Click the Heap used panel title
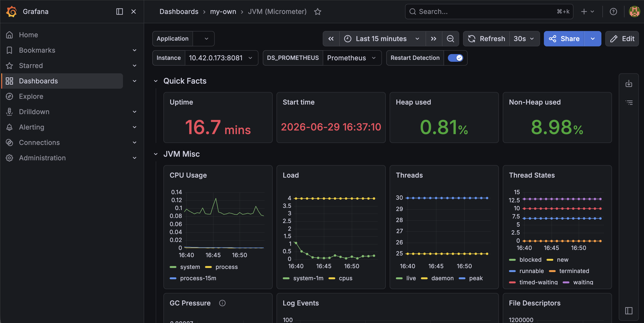 pyautogui.click(x=413, y=102)
